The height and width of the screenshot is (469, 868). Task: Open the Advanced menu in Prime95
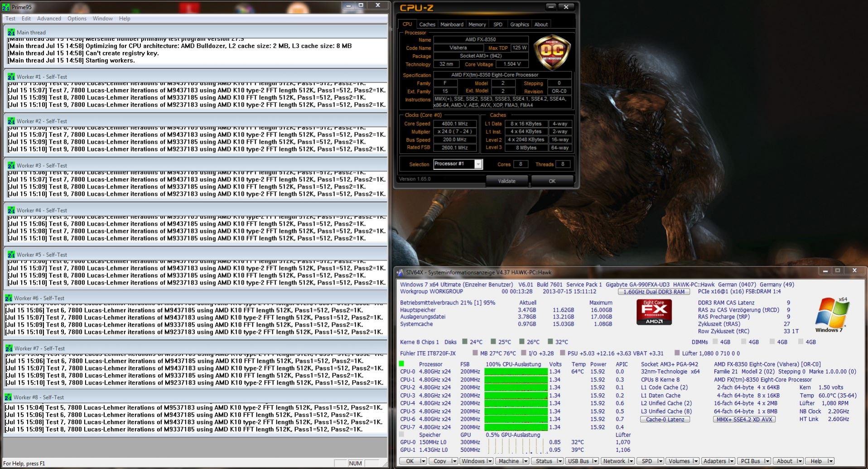pos(49,19)
